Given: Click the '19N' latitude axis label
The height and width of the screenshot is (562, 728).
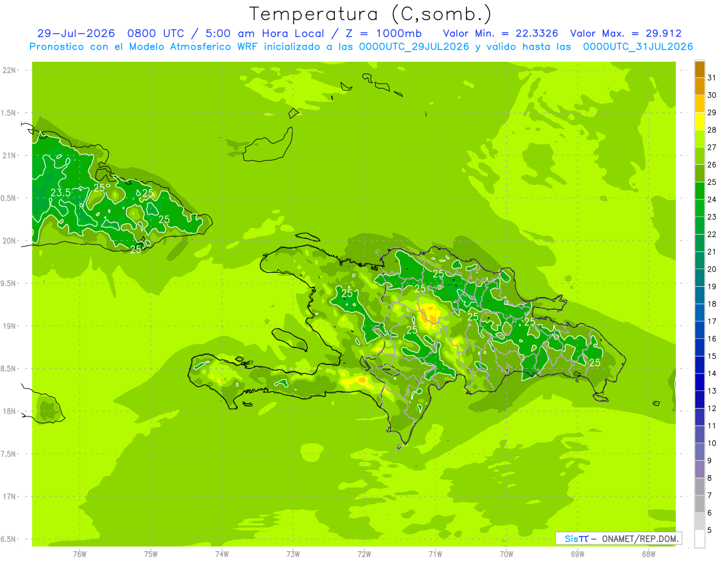Looking at the screenshot, I should coord(8,326).
